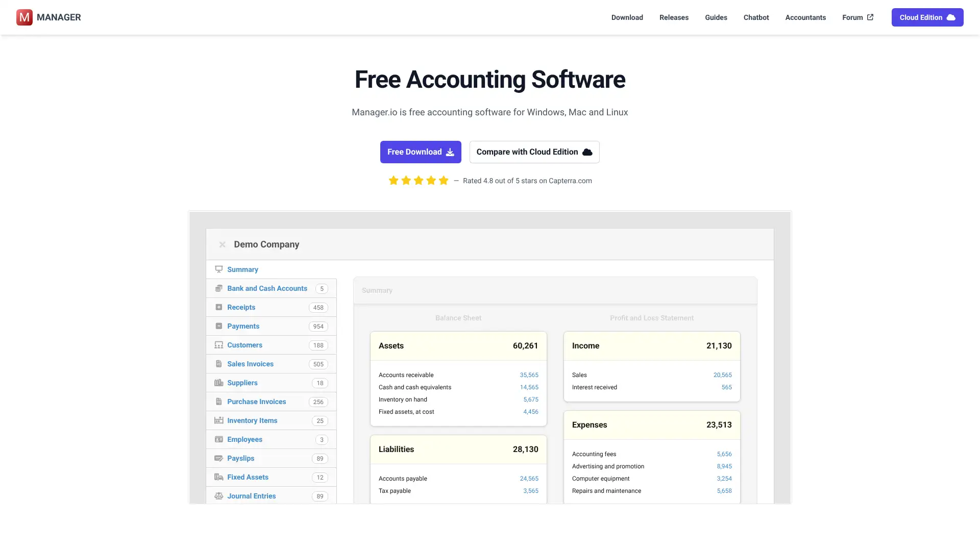Click Advertising and promotion value 8,945
980x551 pixels.
click(724, 466)
